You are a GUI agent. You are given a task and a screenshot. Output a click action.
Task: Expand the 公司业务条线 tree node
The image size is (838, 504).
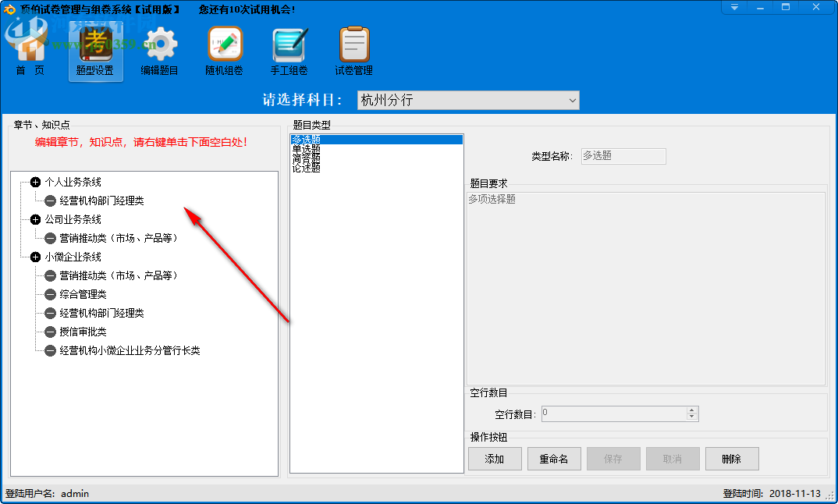click(34, 219)
